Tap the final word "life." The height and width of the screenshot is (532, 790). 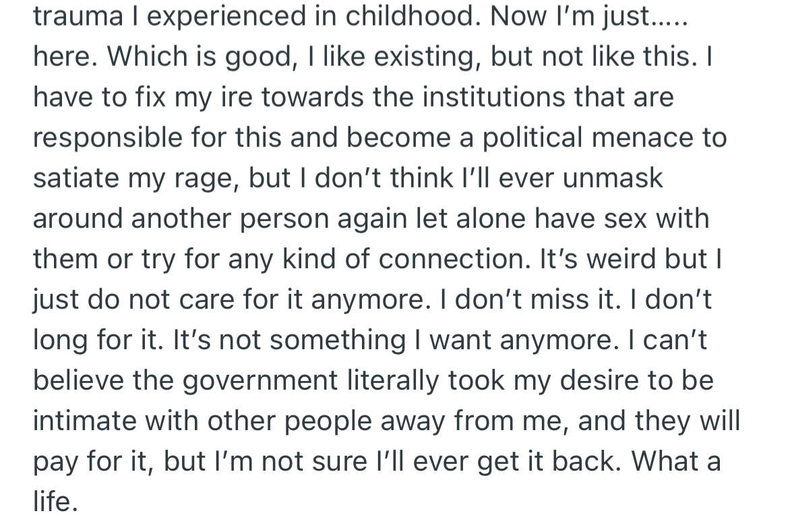tap(55, 501)
